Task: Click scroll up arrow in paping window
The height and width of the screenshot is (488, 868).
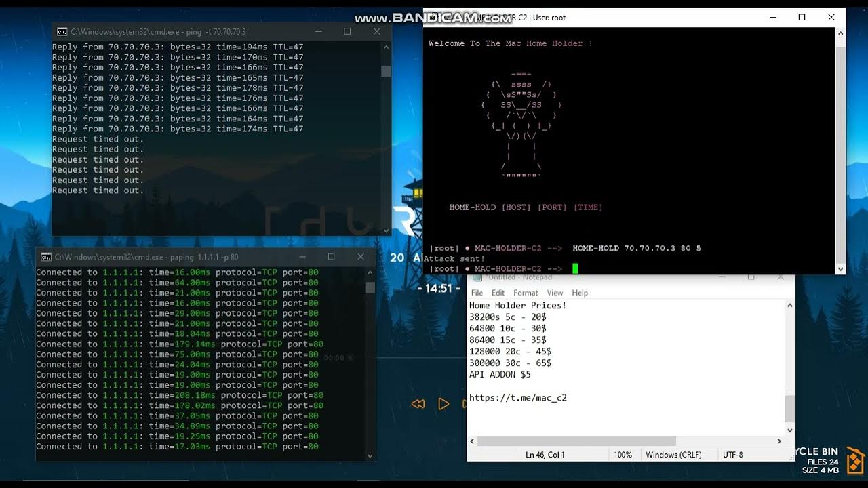Action: 370,272
